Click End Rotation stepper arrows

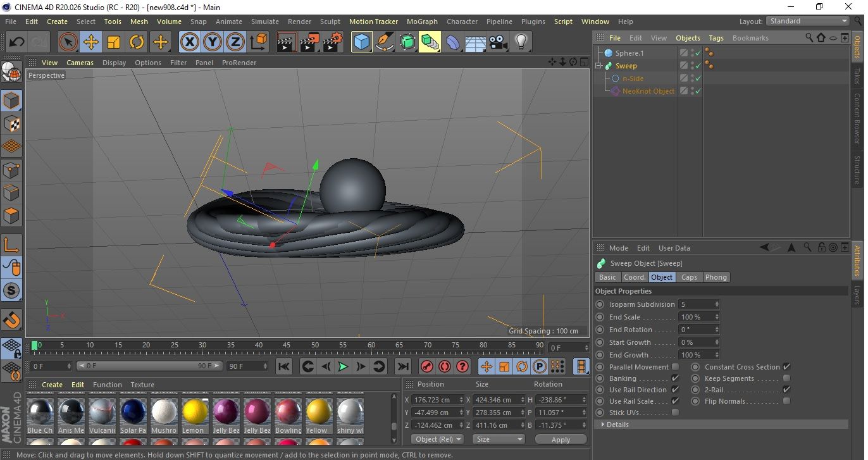point(717,330)
